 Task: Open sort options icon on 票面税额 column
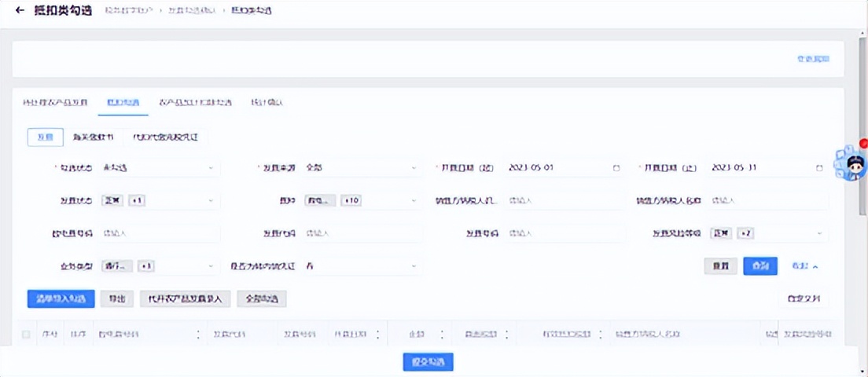506,335
